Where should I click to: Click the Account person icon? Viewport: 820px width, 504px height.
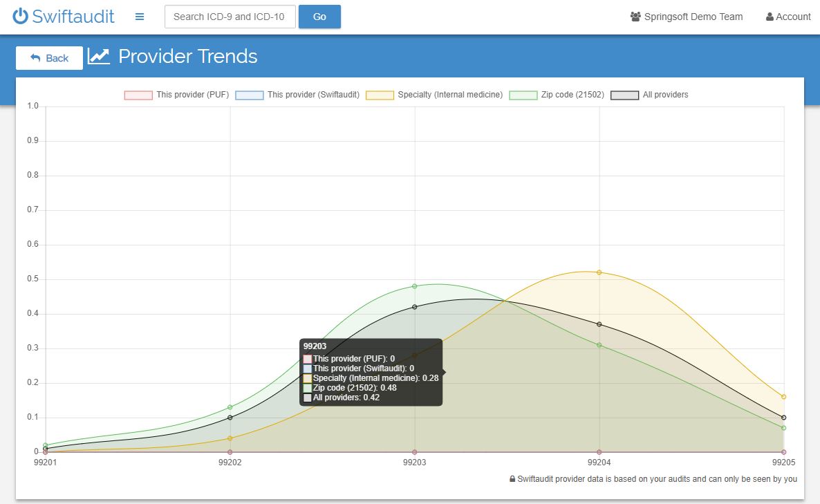[x=770, y=17]
